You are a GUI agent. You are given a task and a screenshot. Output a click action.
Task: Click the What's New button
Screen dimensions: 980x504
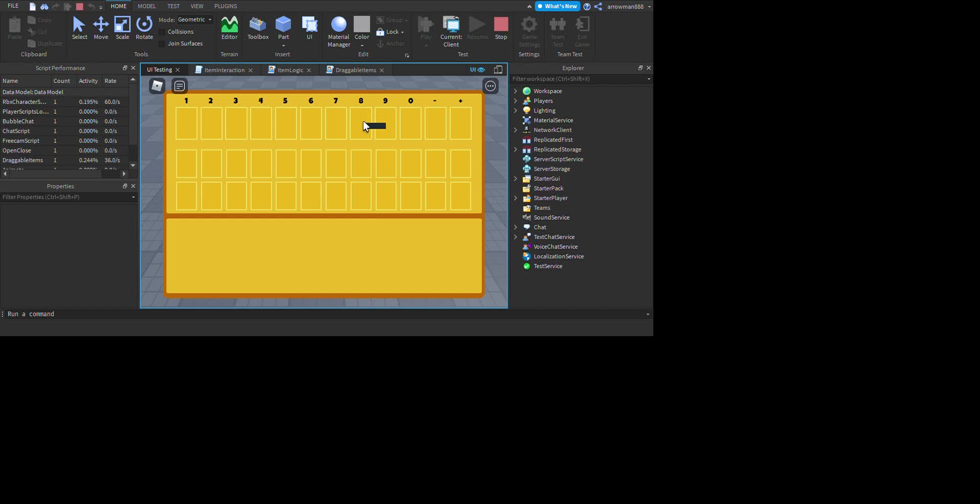pos(557,7)
